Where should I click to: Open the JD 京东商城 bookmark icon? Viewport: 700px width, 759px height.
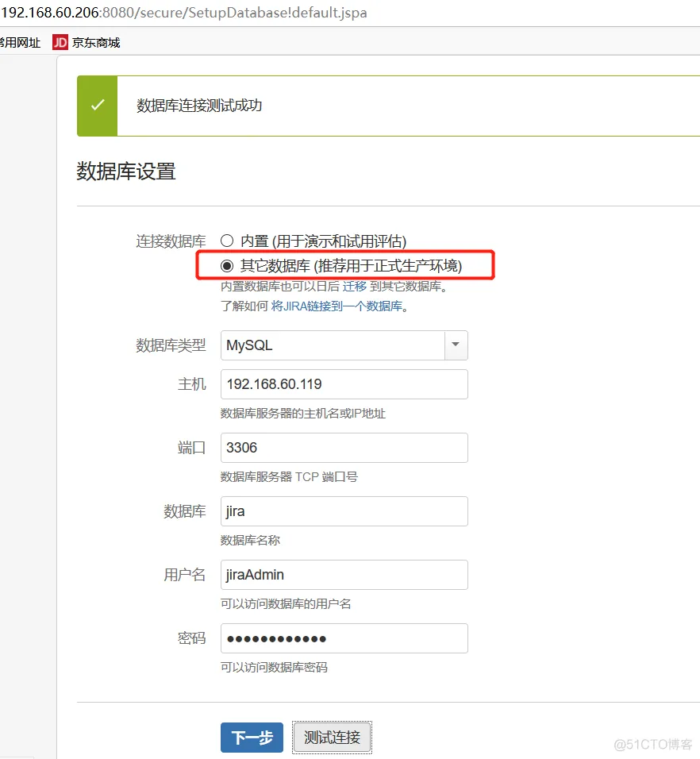[60, 43]
